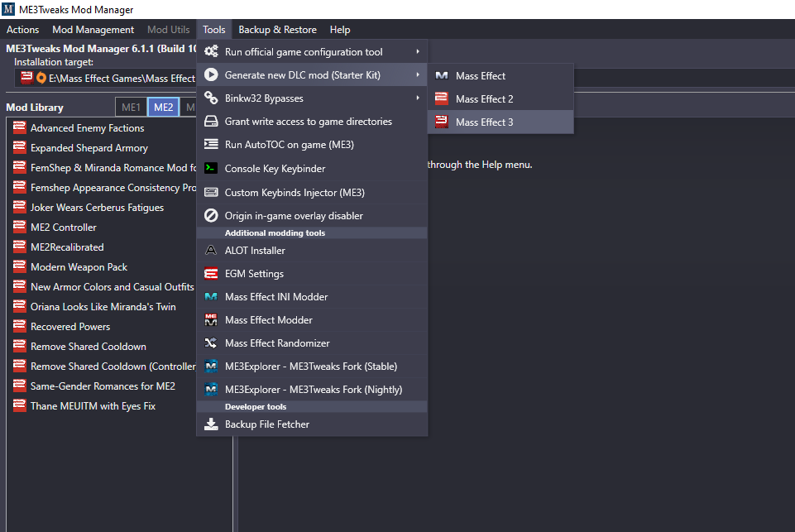Image resolution: width=795 pixels, height=532 pixels.
Task: Click the teal Mass Effect INI Modder icon
Action: (x=211, y=297)
